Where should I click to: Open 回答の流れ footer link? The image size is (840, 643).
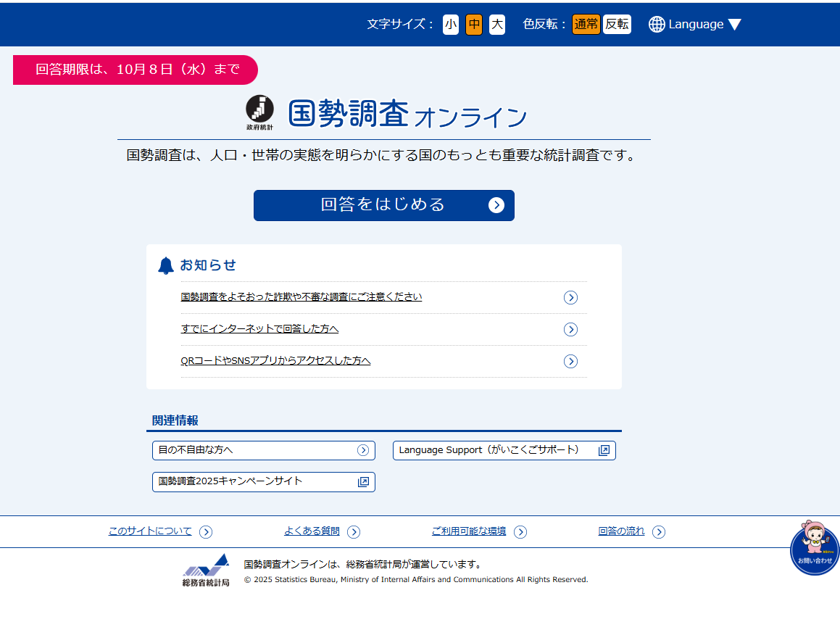pos(621,531)
